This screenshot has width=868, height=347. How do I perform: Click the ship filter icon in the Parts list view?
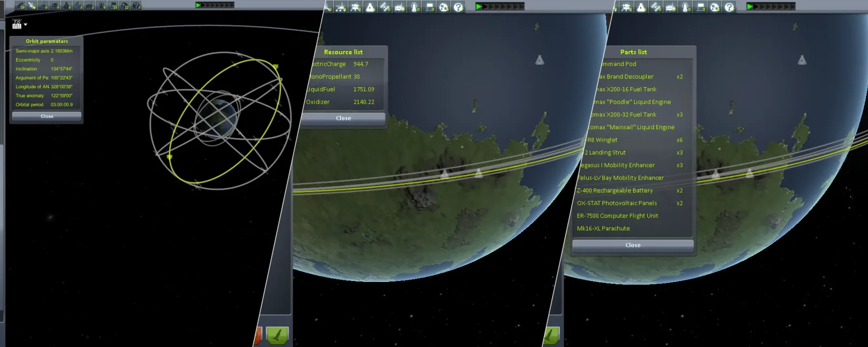point(641,7)
